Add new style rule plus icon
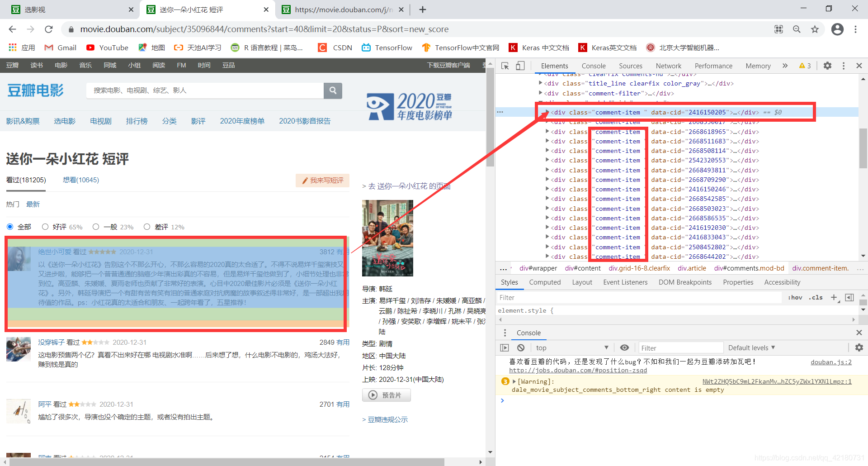Viewport: 868px width, 466px height. [834, 297]
